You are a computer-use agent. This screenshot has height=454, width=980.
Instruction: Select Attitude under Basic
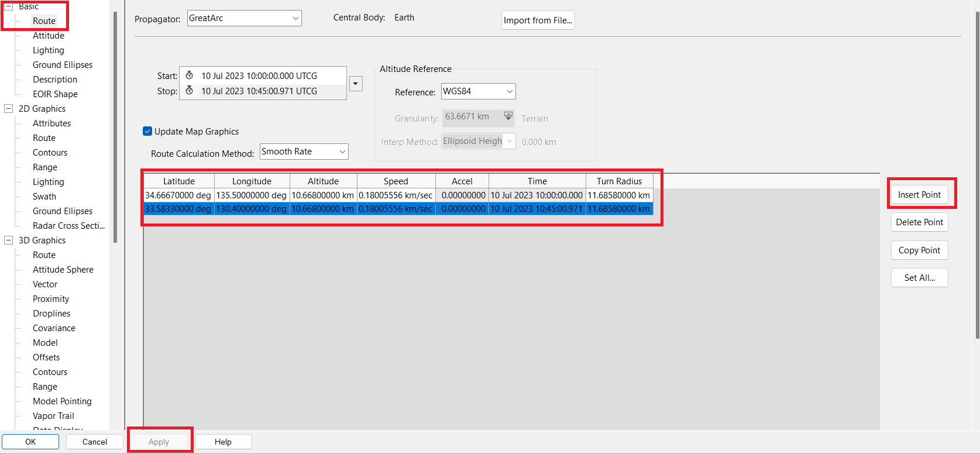(49, 36)
